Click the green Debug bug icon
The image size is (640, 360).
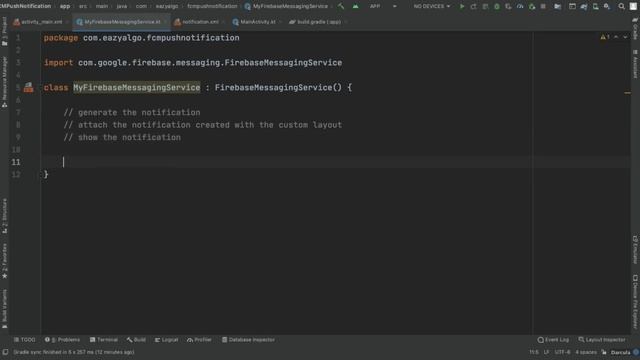pyautogui.click(x=497, y=7)
